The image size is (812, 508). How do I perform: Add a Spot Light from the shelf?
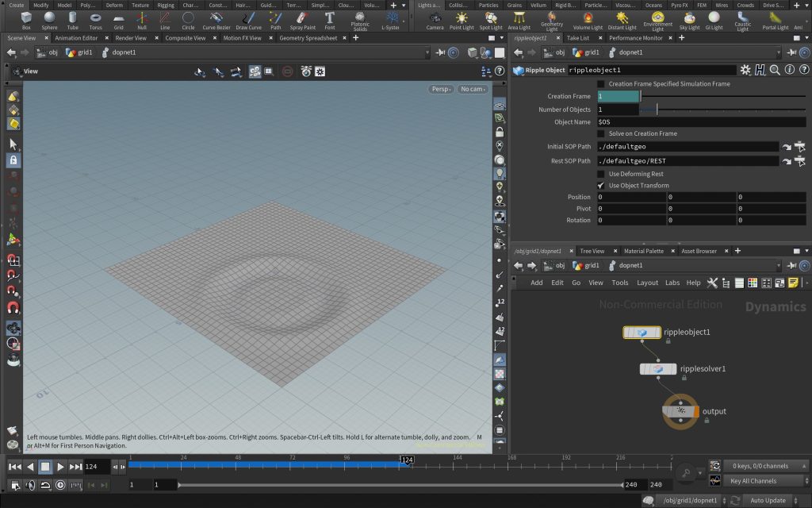[490, 21]
